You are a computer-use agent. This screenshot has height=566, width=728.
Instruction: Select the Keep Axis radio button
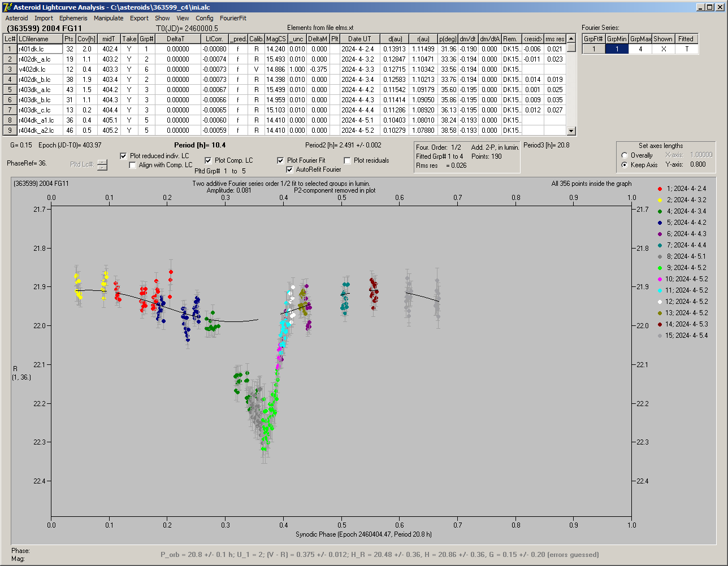click(625, 165)
